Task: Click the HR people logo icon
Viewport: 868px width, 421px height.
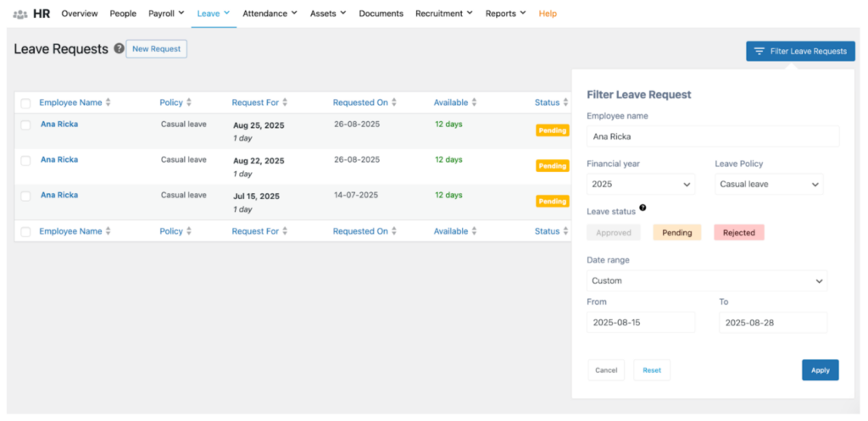Action: click(x=20, y=14)
